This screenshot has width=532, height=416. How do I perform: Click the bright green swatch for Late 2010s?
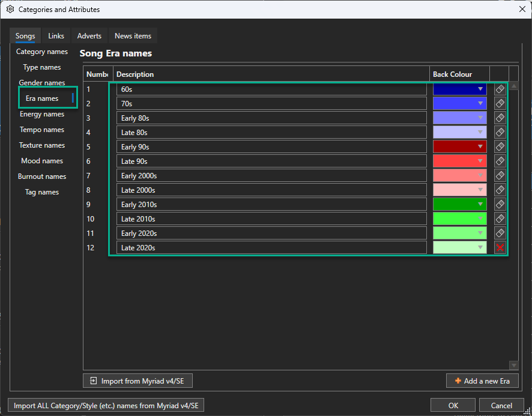coord(460,219)
